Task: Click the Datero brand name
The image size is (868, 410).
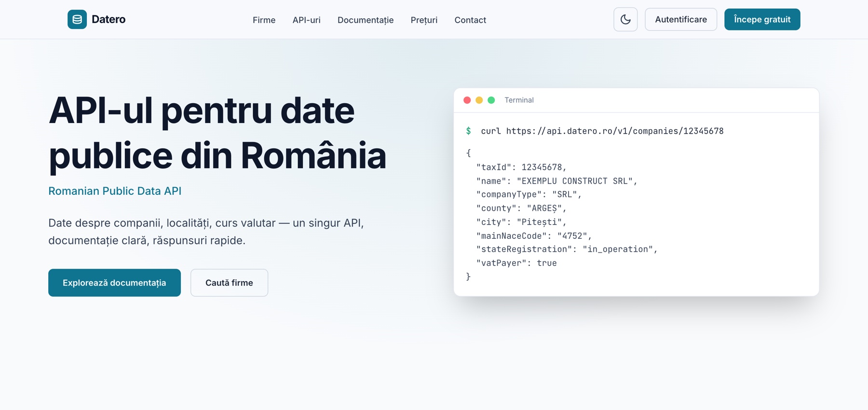Action: click(x=108, y=19)
